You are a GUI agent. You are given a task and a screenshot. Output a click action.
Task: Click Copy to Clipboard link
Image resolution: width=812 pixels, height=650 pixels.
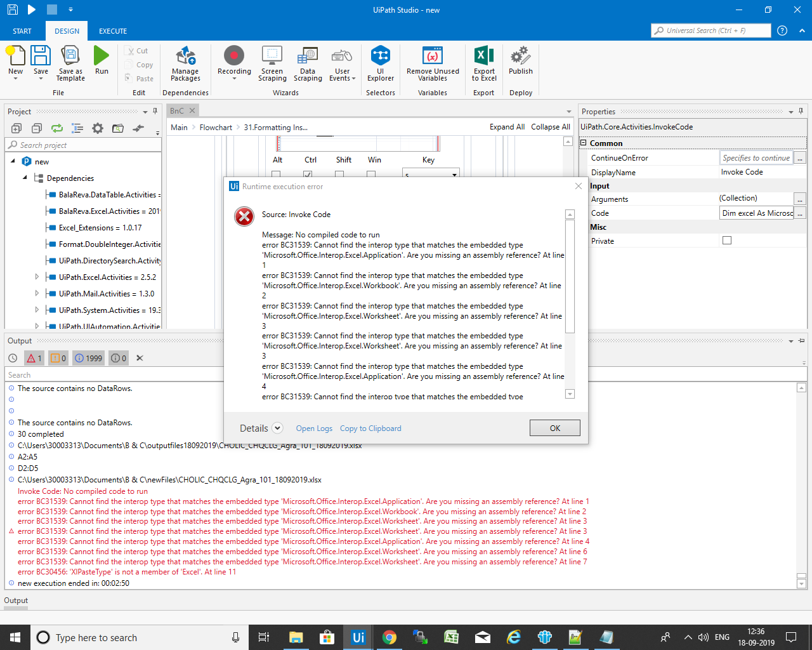tap(370, 428)
